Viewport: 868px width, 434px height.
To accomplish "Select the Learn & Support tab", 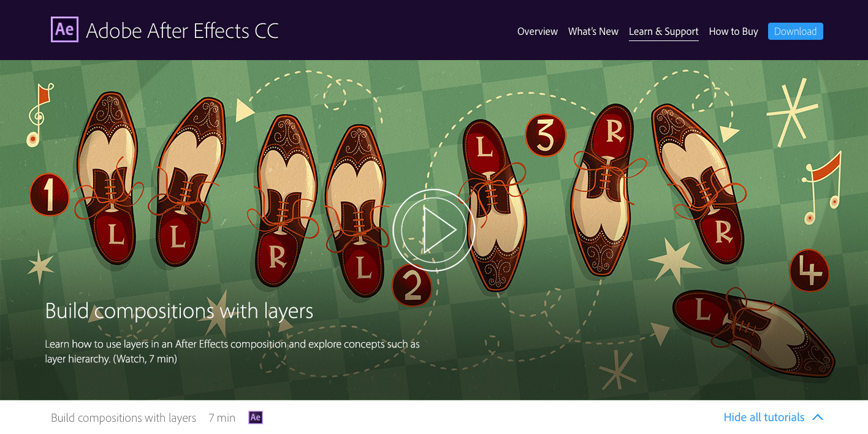I will click(664, 32).
